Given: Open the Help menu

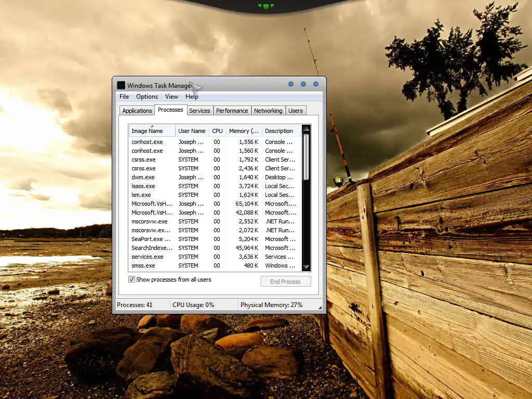Looking at the screenshot, I should 192,97.
